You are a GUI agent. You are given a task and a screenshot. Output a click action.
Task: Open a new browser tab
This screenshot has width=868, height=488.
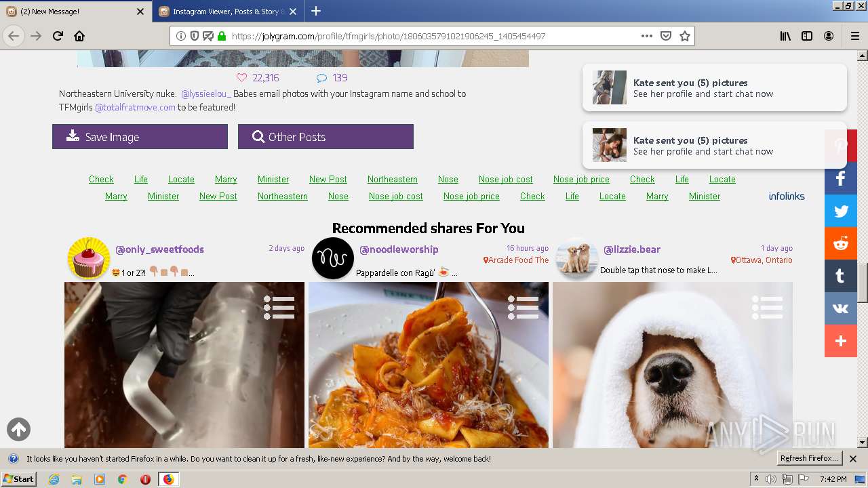[316, 11]
